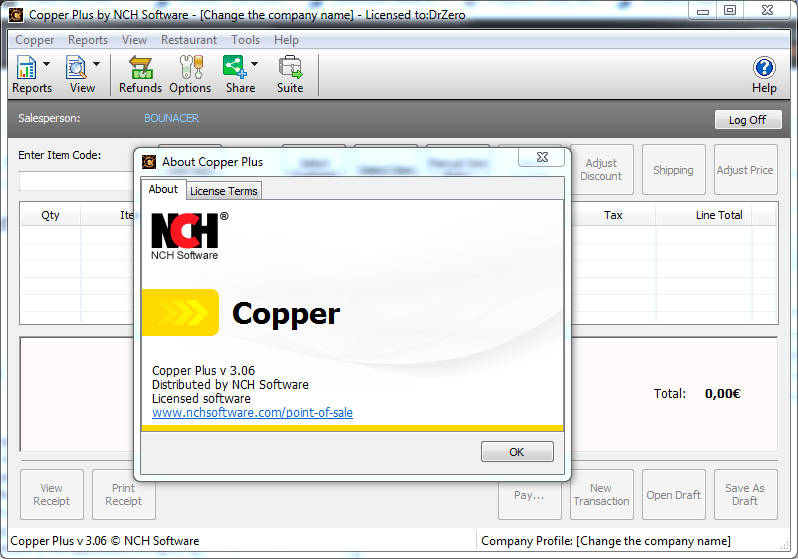The width and height of the screenshot is (798, 559).
Task: Select the About tab
Action: click(163, 189)
